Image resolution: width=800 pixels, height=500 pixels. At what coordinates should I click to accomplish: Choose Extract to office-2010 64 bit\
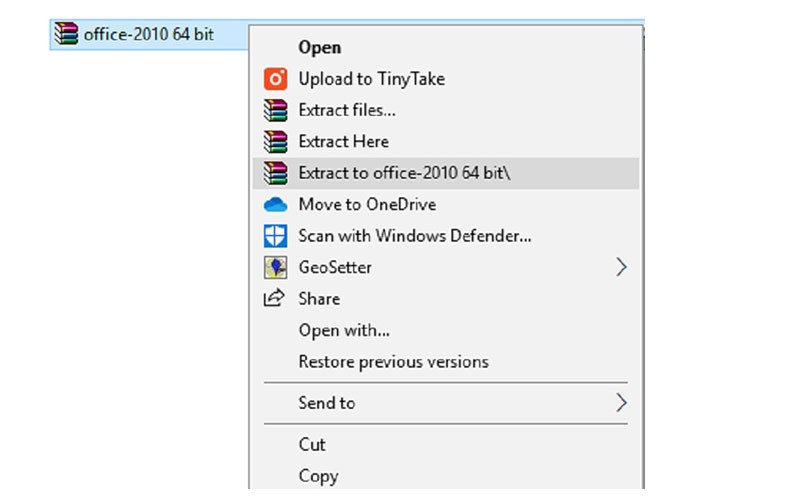point(445,173)
